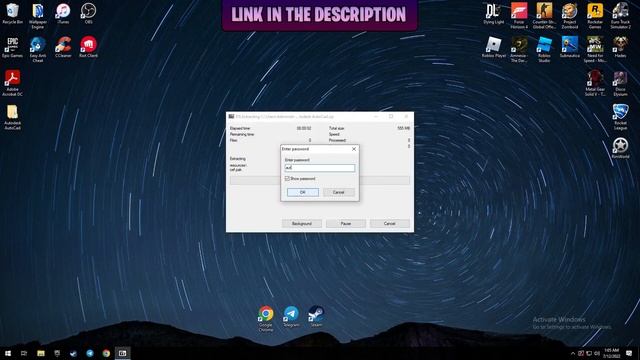Viewport: 640px width, 360px height.
Task: Launch CCleaner from the desktop
Action: click(x=63, y=47)
